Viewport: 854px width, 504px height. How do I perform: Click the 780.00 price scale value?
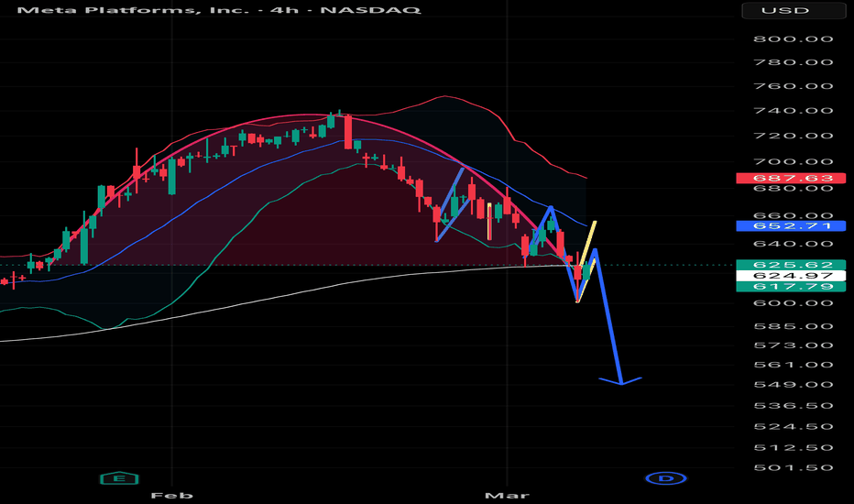793,62
